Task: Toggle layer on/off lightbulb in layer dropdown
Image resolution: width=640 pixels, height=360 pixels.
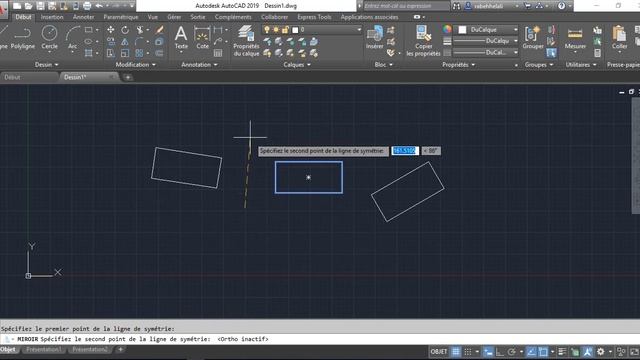Action: (x=267, y=30)
